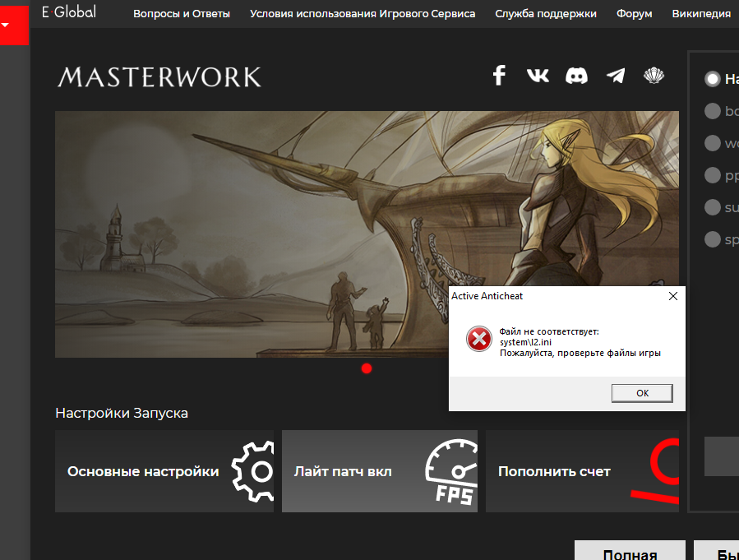Open Условия использования Игрового Сервиса link
739x560 pixels.
[x=363, y=14]
